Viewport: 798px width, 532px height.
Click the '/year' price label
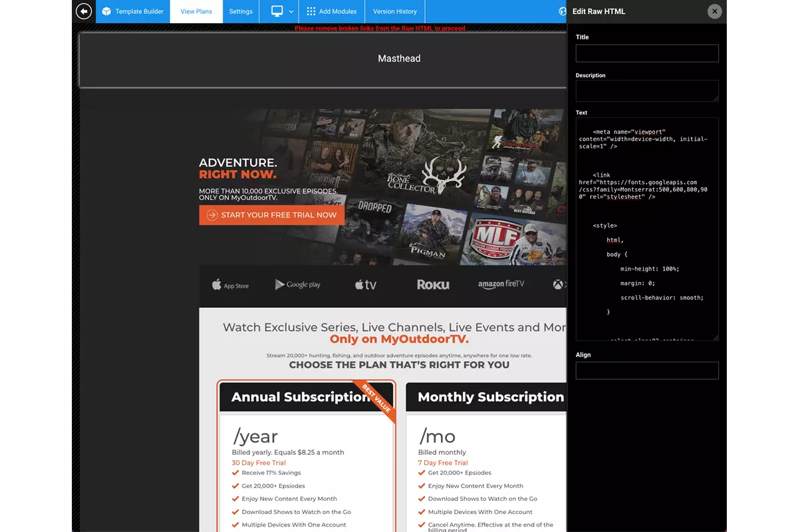click(x=255, y=437)
